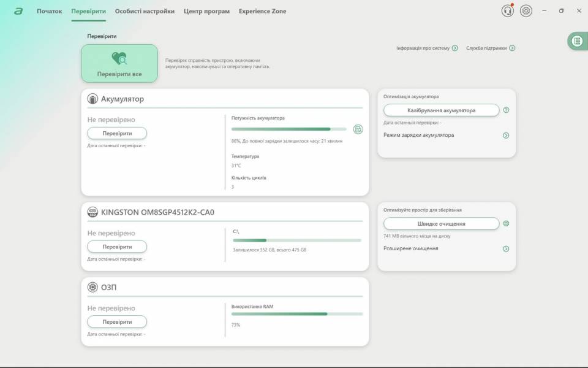Switch to Центр програм tab
This screenshot has height=368, width=588.
coord(206,11)
